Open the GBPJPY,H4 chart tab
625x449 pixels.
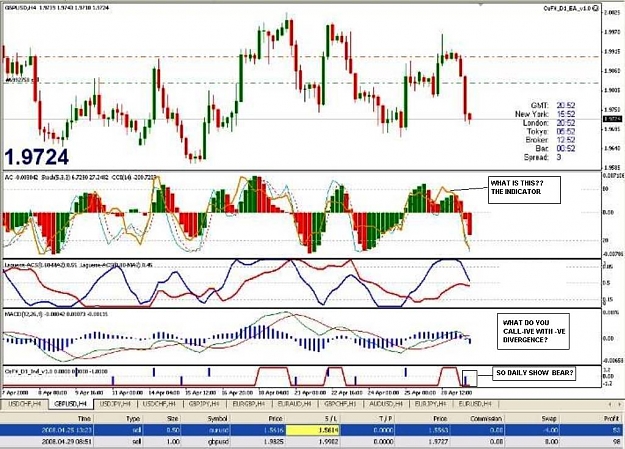click(x=204, y=404)
